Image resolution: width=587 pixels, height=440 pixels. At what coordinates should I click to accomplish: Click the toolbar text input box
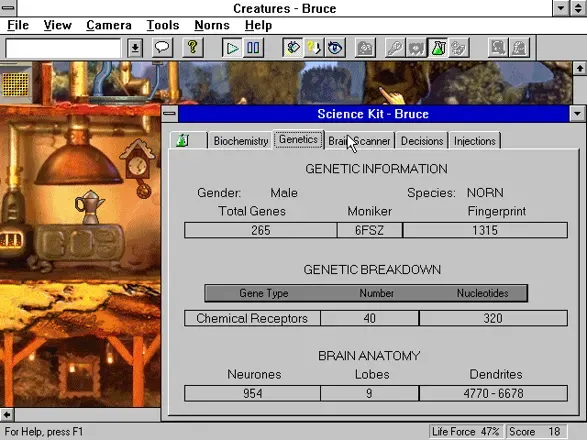coord(63,48)
